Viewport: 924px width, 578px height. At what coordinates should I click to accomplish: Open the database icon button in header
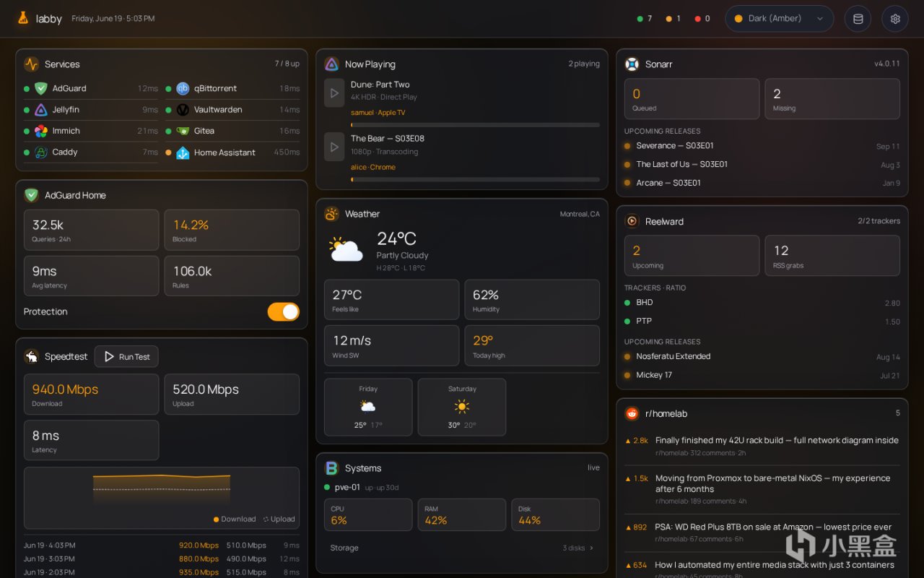(858, 19)
